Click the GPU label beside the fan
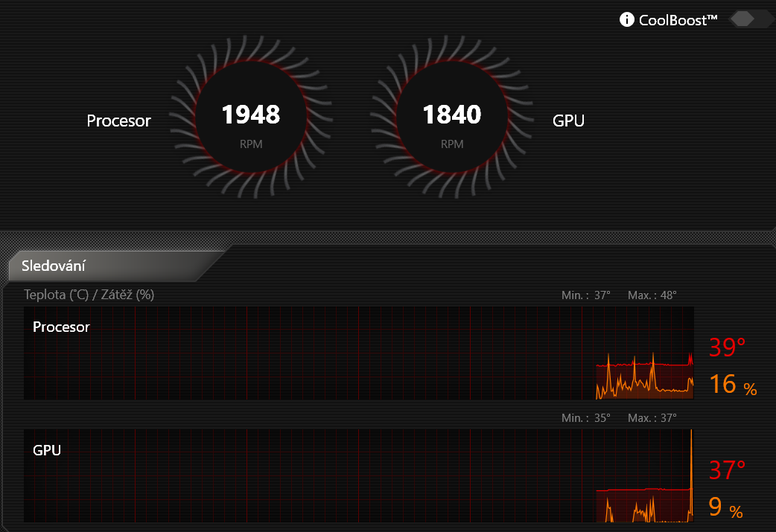This screenshot has height=532, width=776. point(568,121)
